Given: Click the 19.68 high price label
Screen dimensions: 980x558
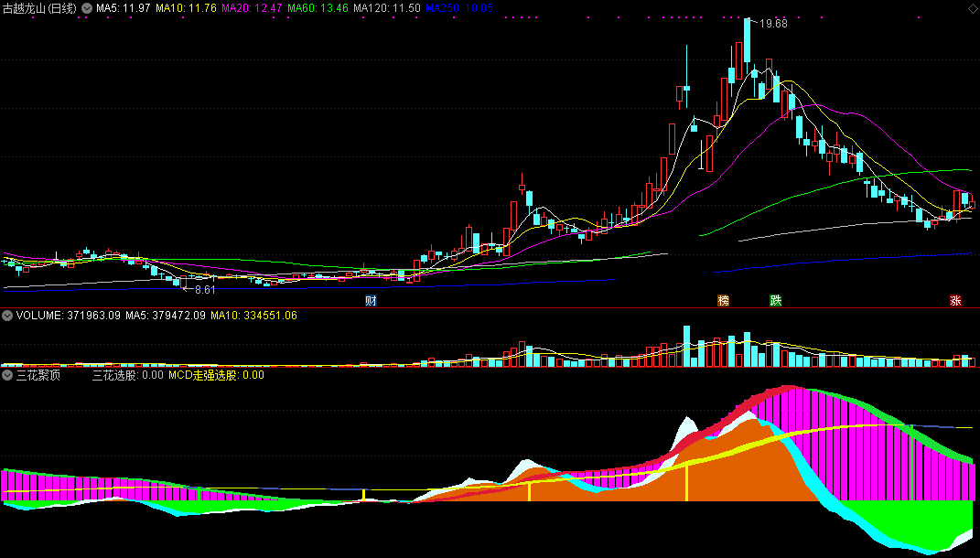Looking at the screenshot, I should 774,24.
